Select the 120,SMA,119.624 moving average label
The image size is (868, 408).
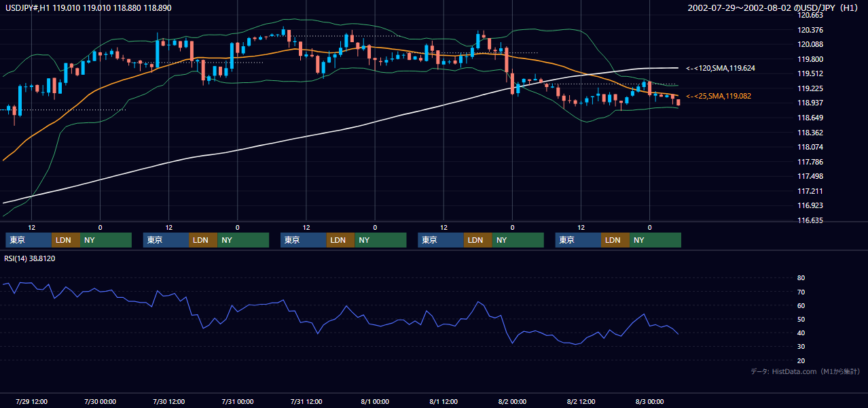(721, 68)
